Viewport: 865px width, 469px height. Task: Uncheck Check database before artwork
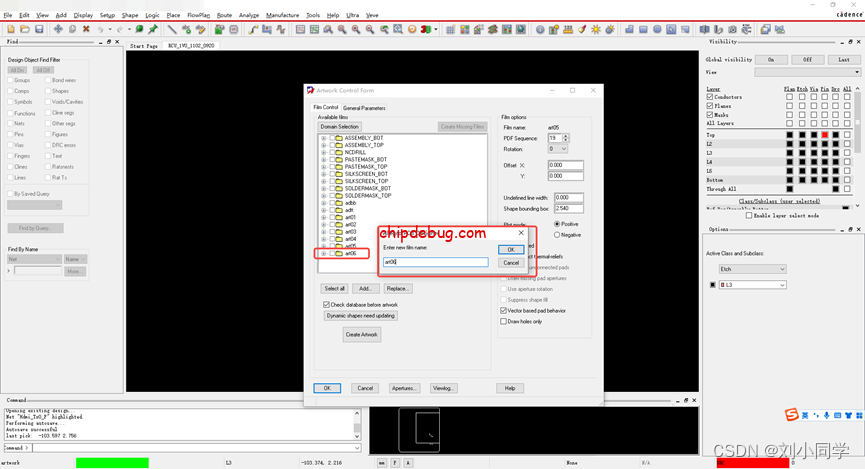[326, 304]
